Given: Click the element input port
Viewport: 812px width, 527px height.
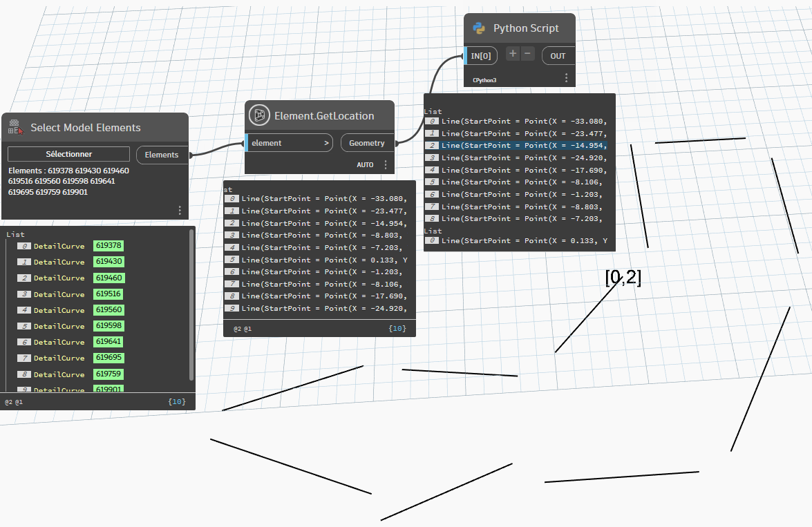Looking at the screenshot, I should click(x=288, y=143).
